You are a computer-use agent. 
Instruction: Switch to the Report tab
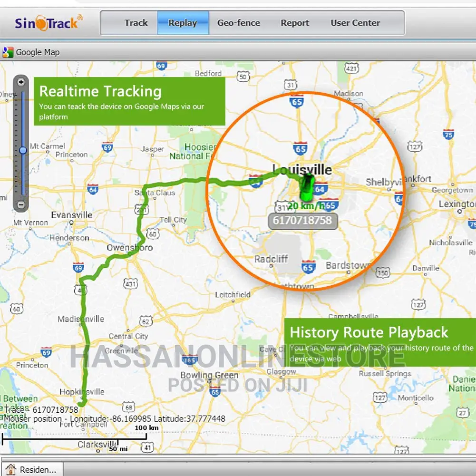pos(294,23)
